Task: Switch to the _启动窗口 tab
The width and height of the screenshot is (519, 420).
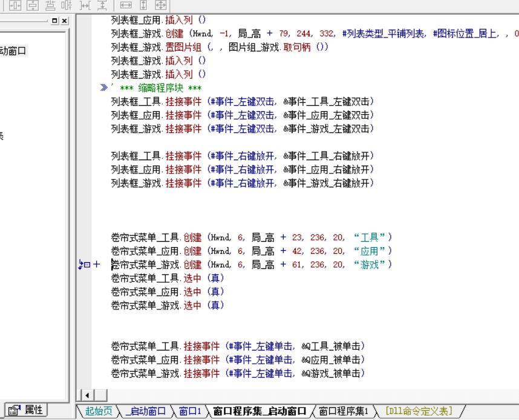Action: point(146,411)
